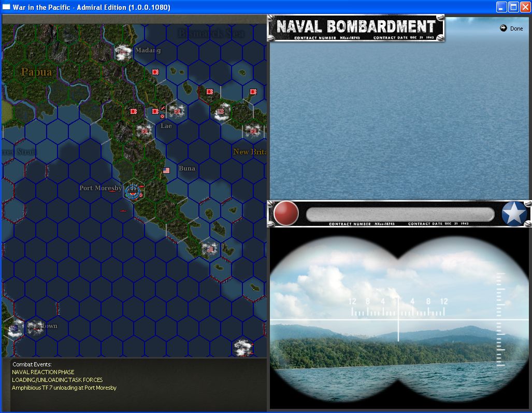Click the New Britain map label

click(x=250, y=152)
